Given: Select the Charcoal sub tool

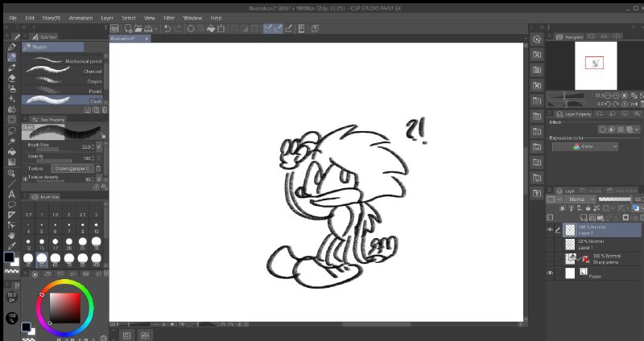Looking at the screenshot, I should point(62,71).
